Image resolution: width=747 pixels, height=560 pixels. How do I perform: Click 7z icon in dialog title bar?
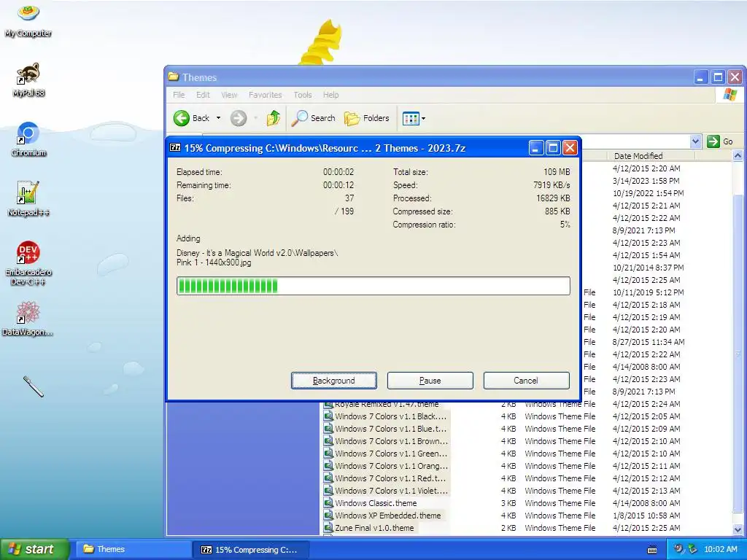coord(175,147)
